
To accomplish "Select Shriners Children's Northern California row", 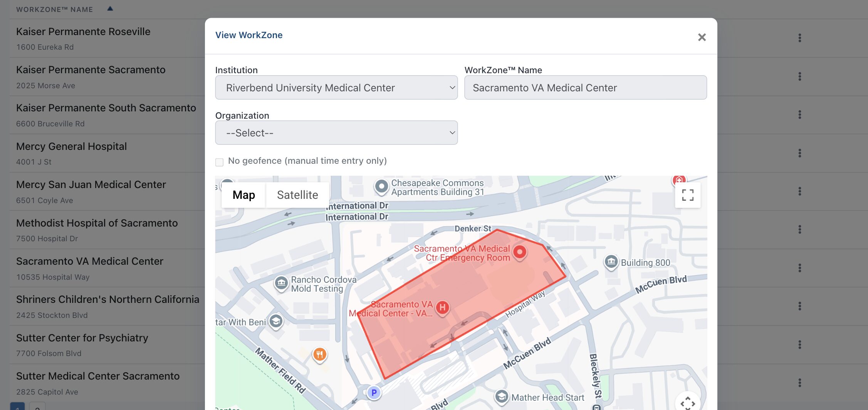I will 107,299.
